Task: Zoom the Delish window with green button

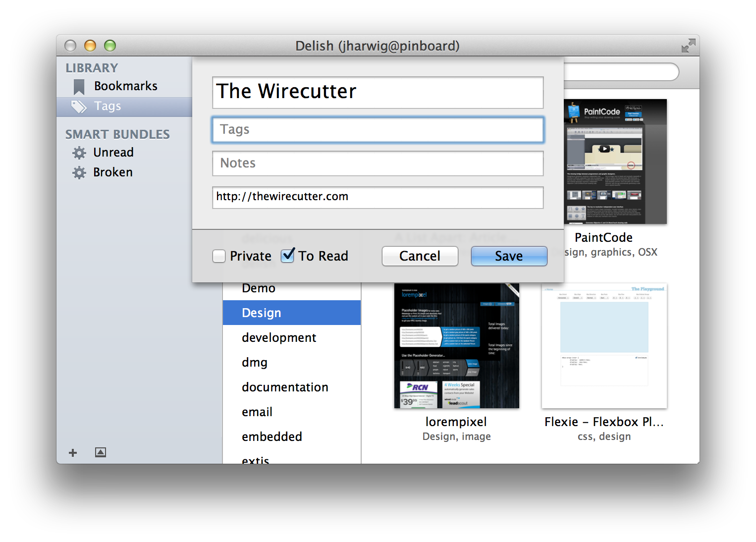Action: tap(110, 46)
